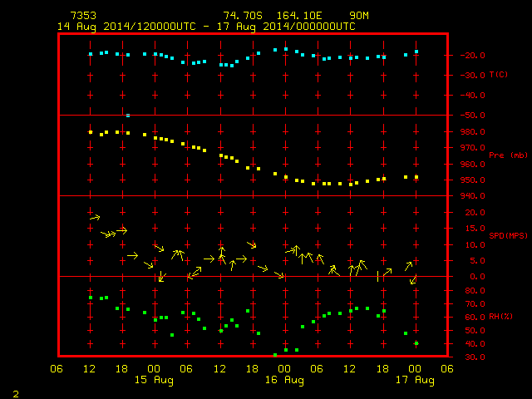Click the RH(%) humidity axis label

click(500, 317)
